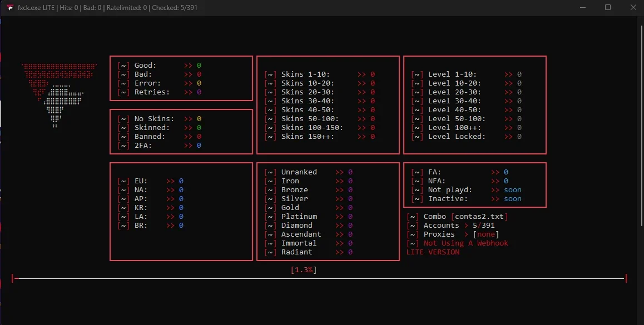Click the "Skins 150++:" row

[320, 136]
